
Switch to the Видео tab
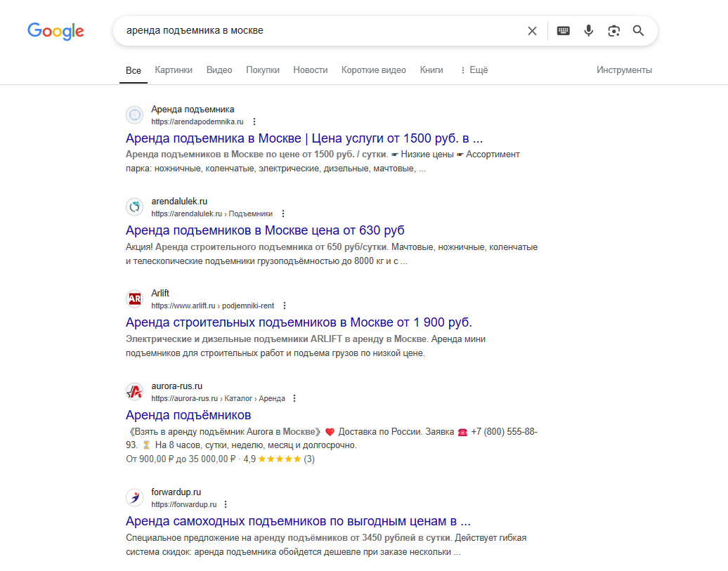coord(219,70)
